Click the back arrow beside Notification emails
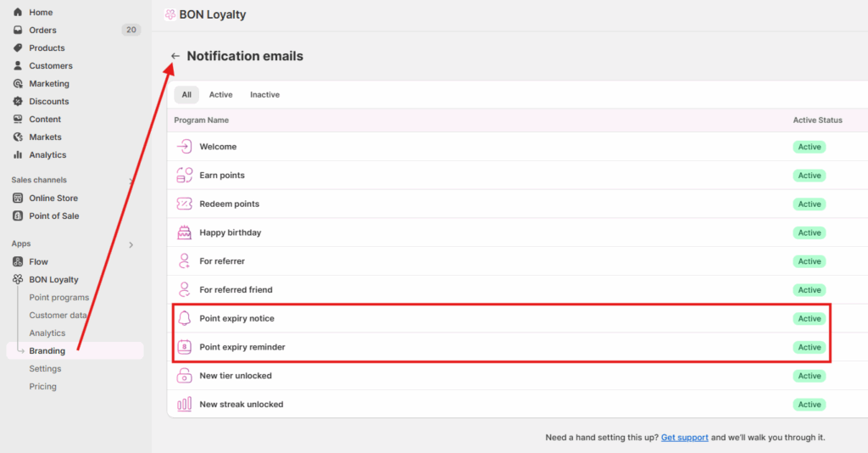The height and width of the screenshot is (453, 868). point(175,56)
